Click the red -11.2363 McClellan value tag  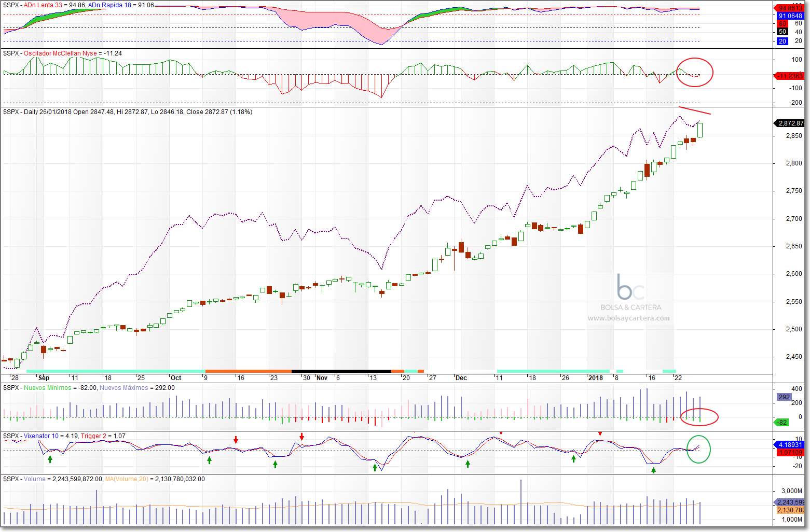tap(790, 76)
